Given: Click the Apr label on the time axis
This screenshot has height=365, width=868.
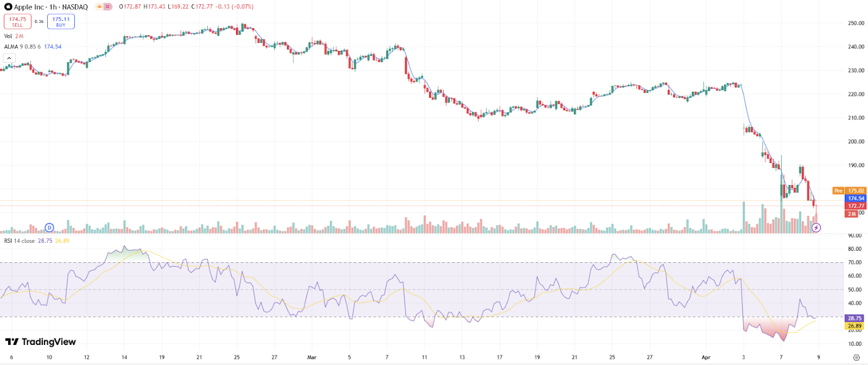Looking at the screenshot, I should pyautogui.click(x=706, y=357).
